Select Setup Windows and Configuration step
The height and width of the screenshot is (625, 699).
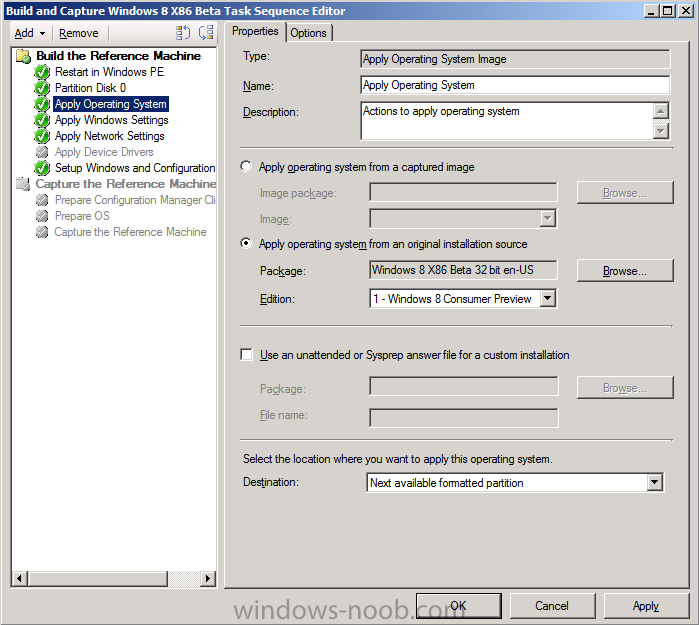point(135,168)
